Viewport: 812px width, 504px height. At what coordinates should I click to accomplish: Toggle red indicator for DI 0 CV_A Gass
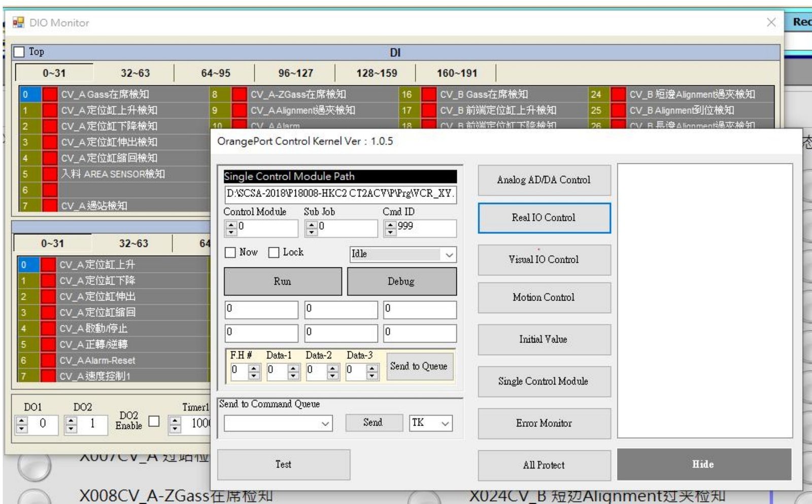[50, 94]
